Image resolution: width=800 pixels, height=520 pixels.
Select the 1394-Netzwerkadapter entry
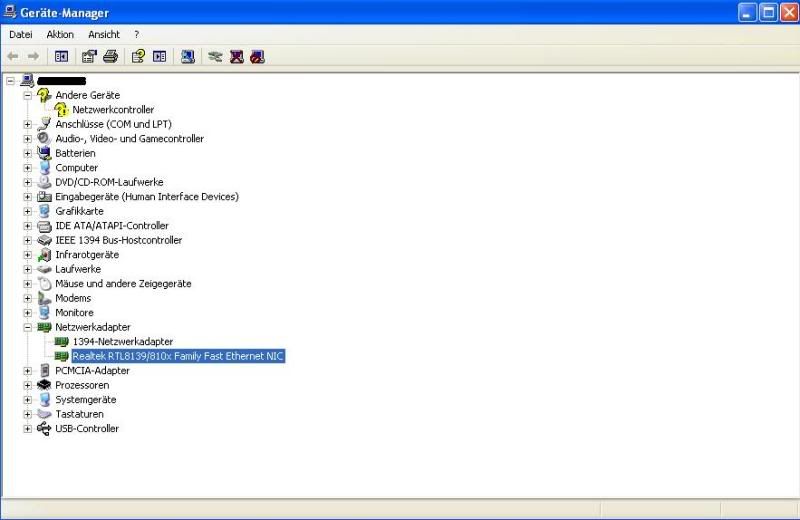pos(123,342)
